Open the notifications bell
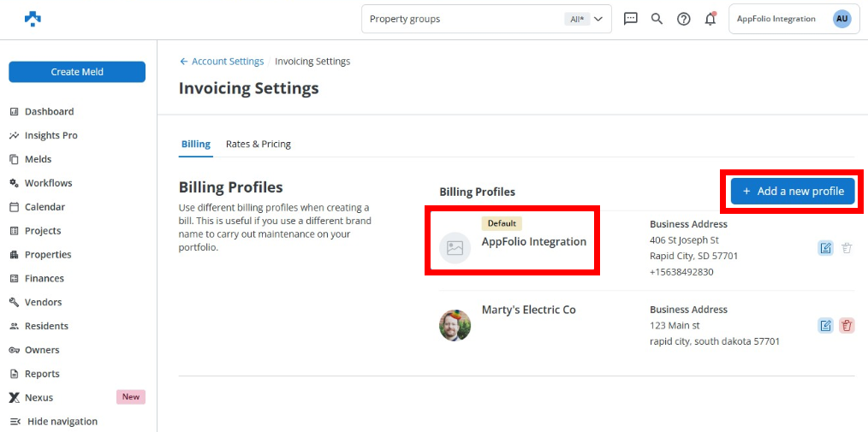The height and width of the screenshot is (432, 868). click(x=710, y=19)
